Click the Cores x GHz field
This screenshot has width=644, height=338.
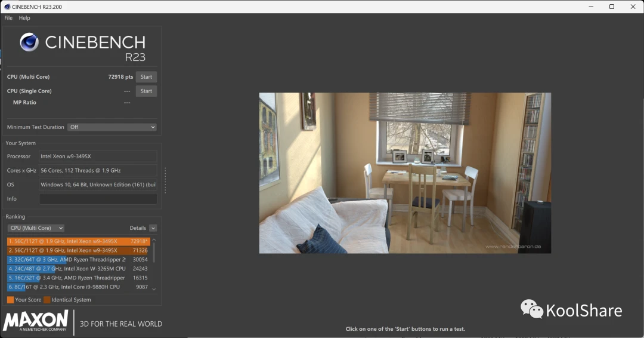tap(98, 170)
